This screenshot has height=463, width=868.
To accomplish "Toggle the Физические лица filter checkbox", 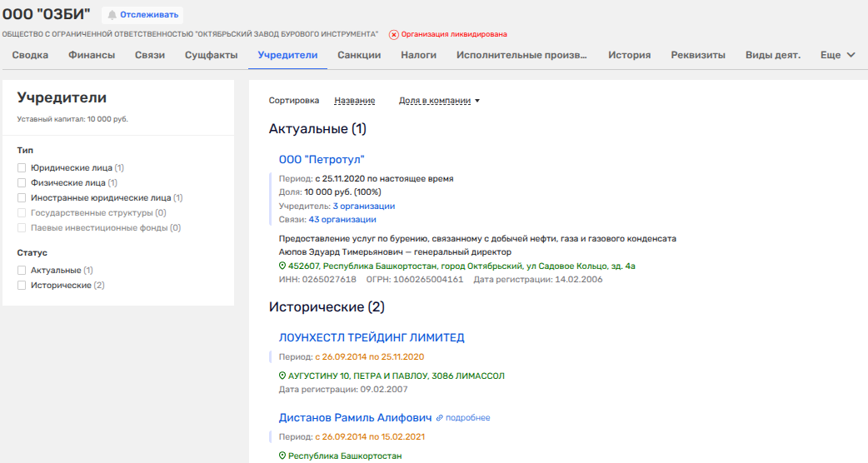I will (22, 182).
